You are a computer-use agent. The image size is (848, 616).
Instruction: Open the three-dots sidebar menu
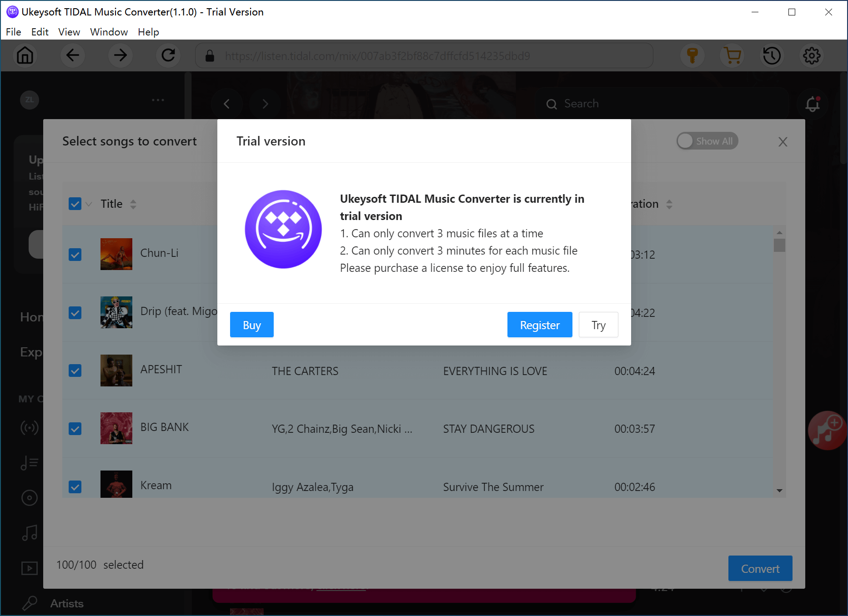(158, 100)
